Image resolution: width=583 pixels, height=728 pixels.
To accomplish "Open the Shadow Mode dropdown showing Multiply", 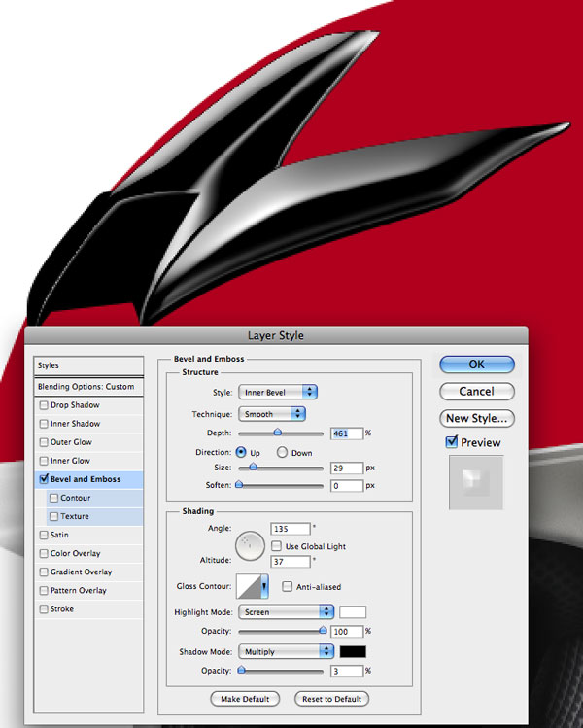I will point(286,651).
